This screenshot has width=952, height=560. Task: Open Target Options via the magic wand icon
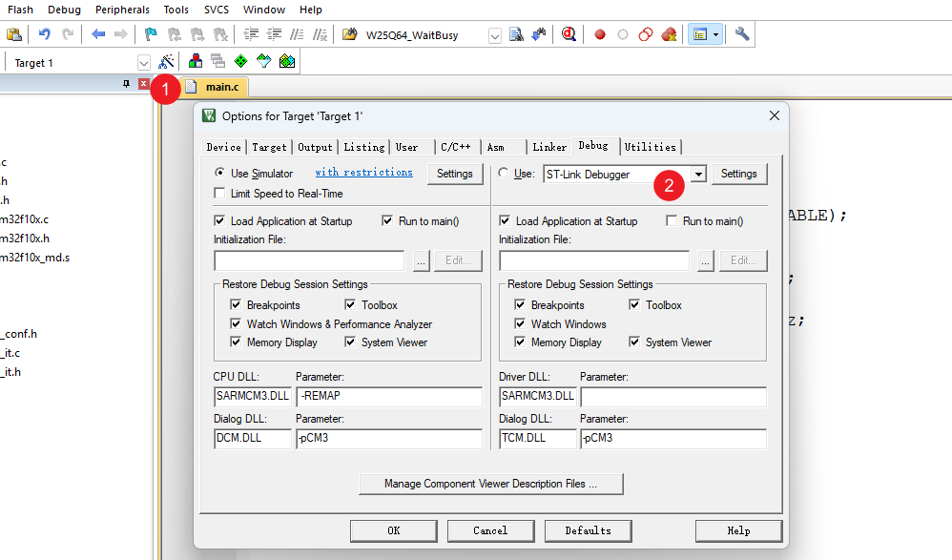166,62
